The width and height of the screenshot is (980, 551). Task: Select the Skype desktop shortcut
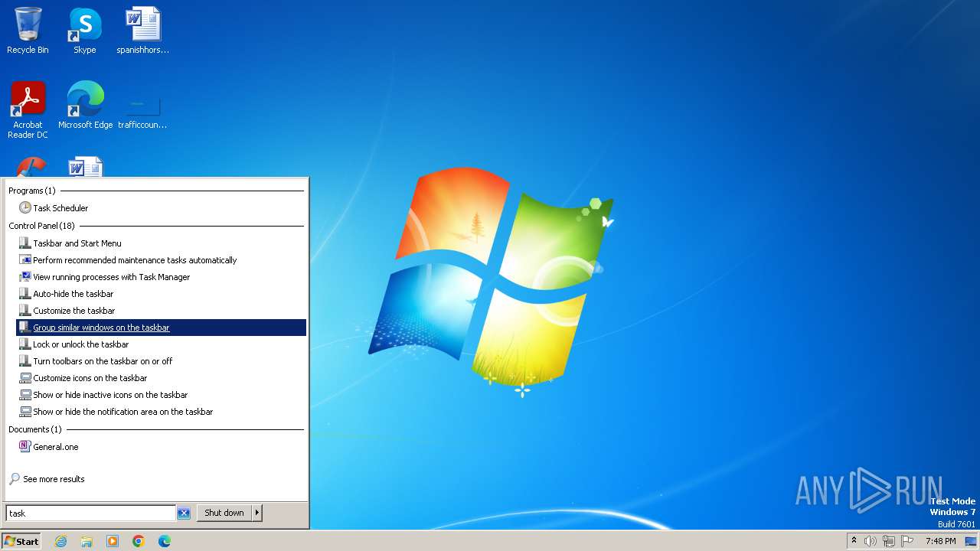pyautogui.click(x=85, y=31)
